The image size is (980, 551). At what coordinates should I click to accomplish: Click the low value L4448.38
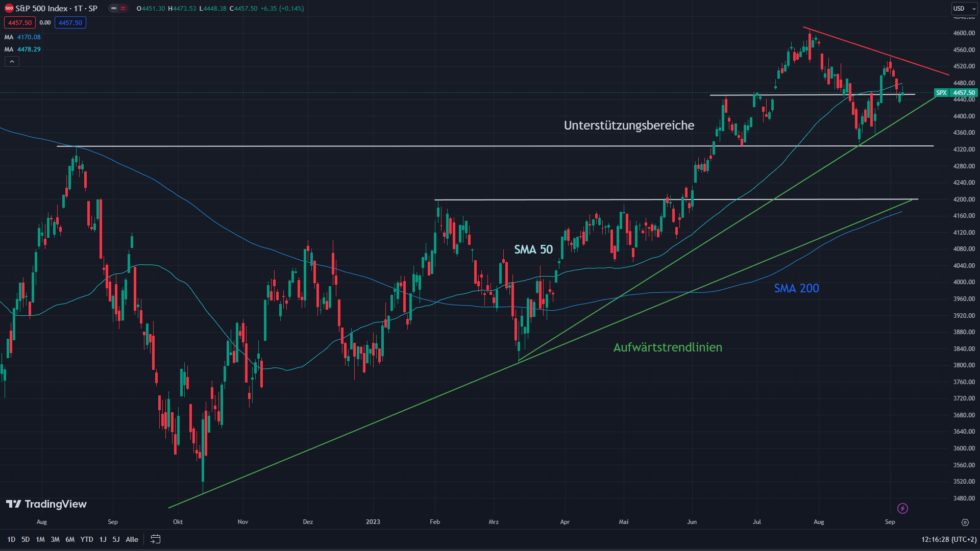pos(213,9)
